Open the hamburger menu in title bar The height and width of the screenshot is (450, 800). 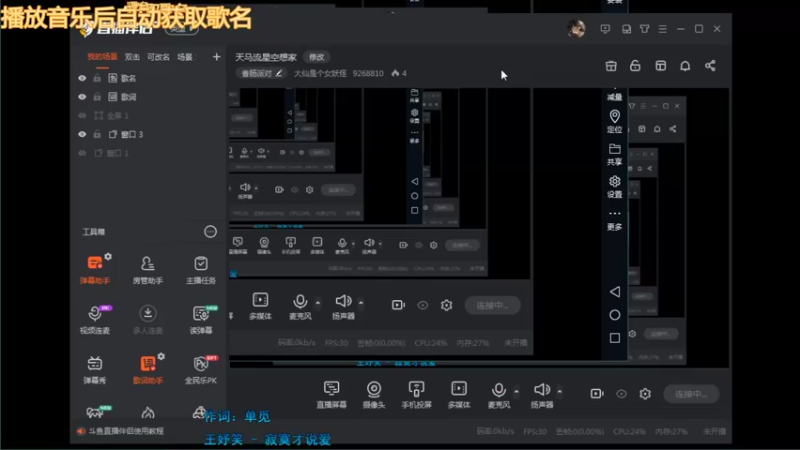coord(663,29)
